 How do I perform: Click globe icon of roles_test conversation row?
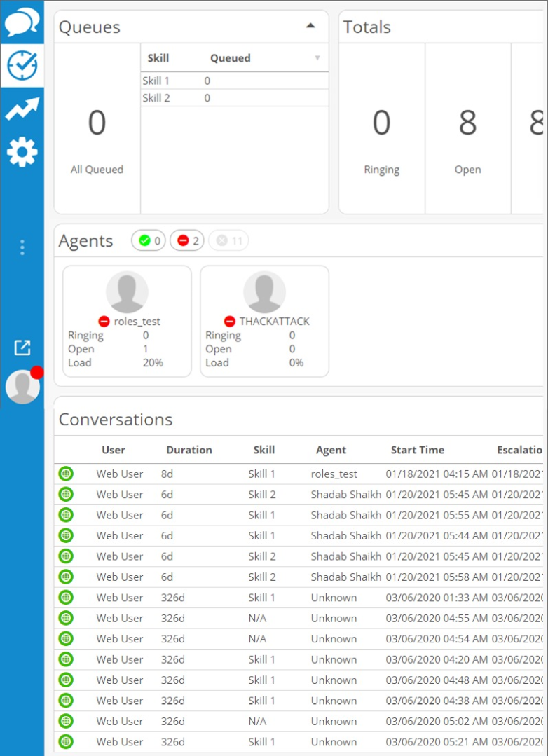pos(66,474)
